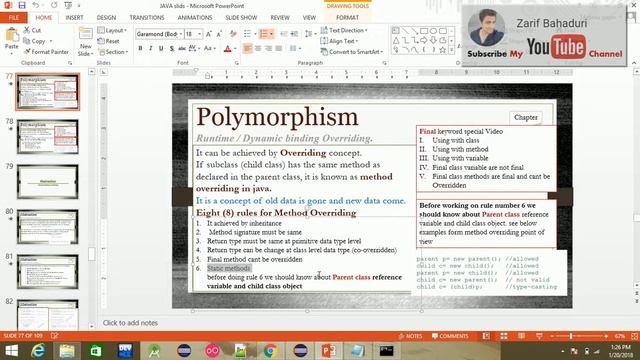This screenshot has width=640, height=360.
Task: Cut the selected content
Action: point(32,30)
